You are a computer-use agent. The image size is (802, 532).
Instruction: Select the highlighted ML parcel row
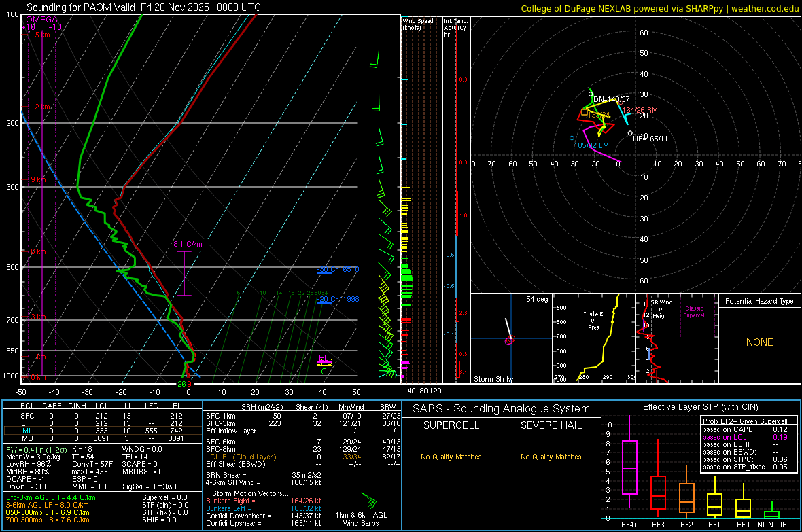(102, 431)
